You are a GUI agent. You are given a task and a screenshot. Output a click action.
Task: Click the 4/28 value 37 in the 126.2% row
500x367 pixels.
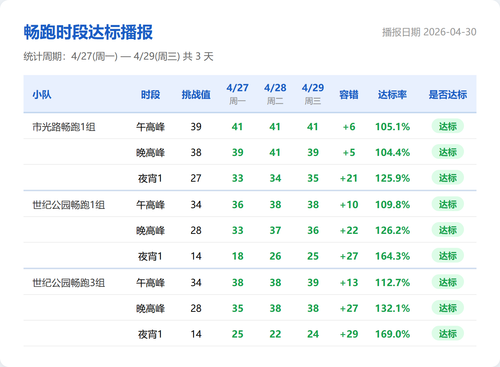coord(275,230)
